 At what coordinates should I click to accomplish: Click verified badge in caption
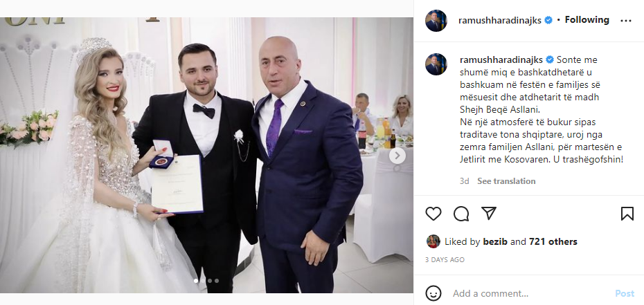click(548, 60)
